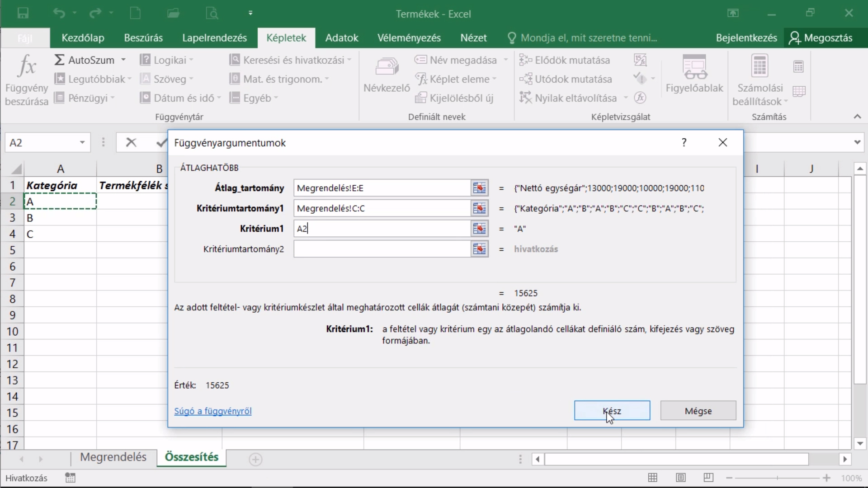Switch to Normal view in status bar

(x=652, y=478)
